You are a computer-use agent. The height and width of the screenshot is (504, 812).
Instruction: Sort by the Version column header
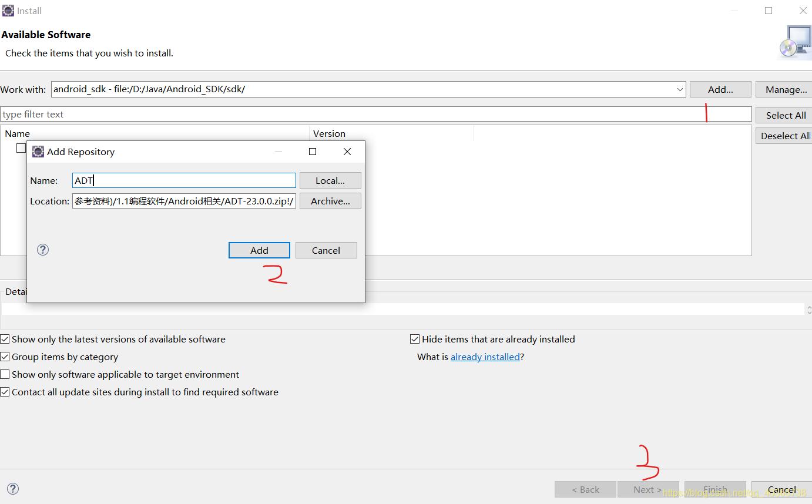[391, 133]
